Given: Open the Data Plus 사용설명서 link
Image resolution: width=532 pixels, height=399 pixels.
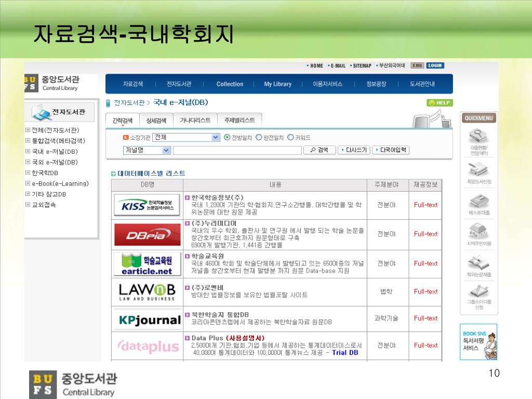Looking at the screenshot, I should coord(245,338).
